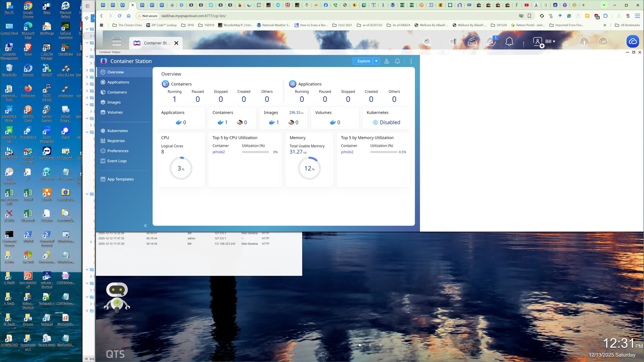Select the App Templates menu item
644x362 pixels.
(x=120, y=179)
